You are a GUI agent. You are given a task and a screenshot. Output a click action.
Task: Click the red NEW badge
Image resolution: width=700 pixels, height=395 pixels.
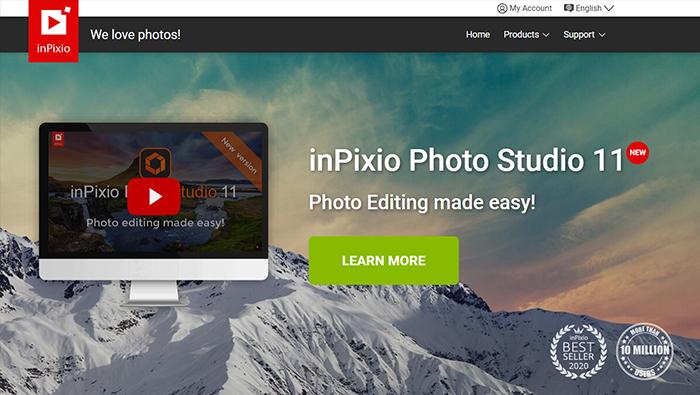click(637, 153)
